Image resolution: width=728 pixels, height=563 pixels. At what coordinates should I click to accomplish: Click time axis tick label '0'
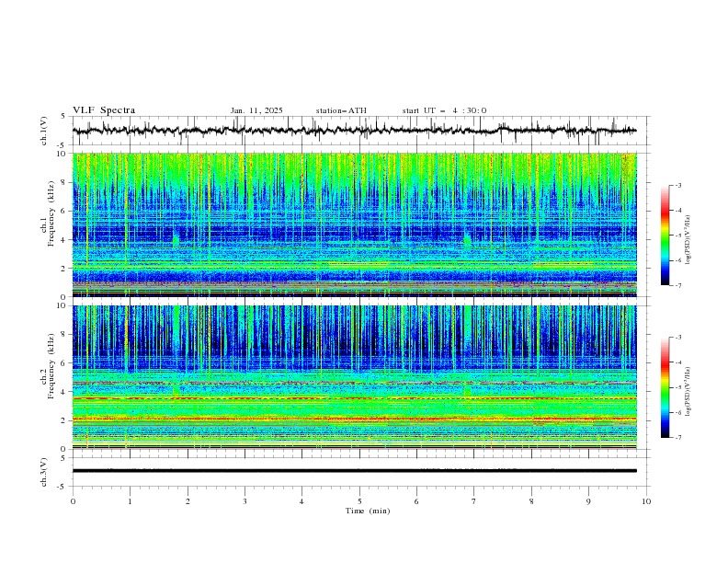(x=73, y=501)
